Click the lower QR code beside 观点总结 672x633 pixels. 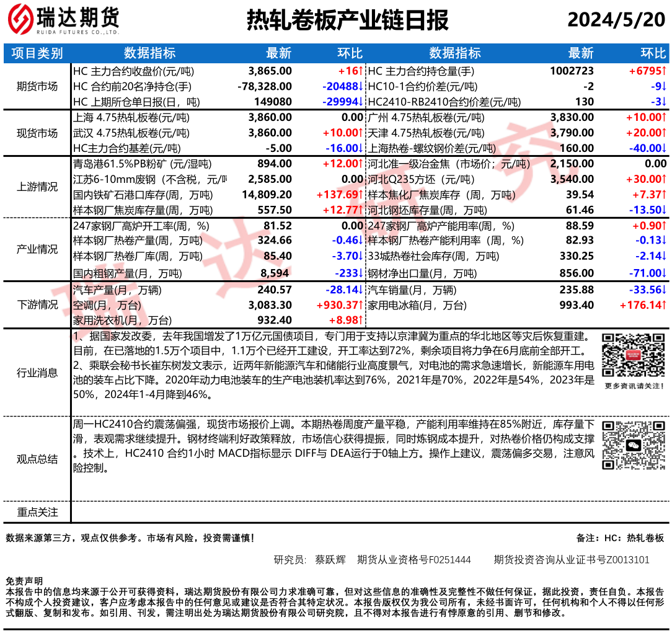click(633, 445)
